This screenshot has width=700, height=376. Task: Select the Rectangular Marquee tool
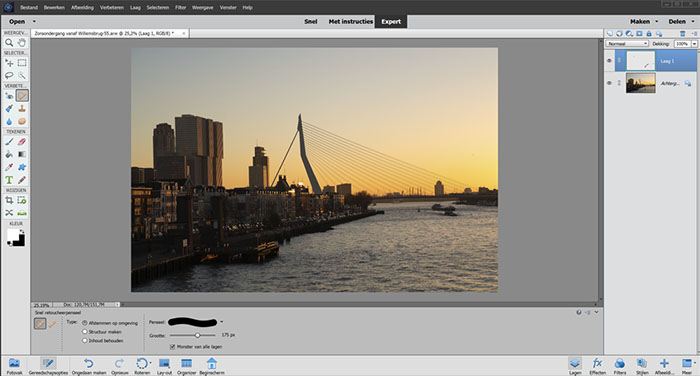(22, 63)
